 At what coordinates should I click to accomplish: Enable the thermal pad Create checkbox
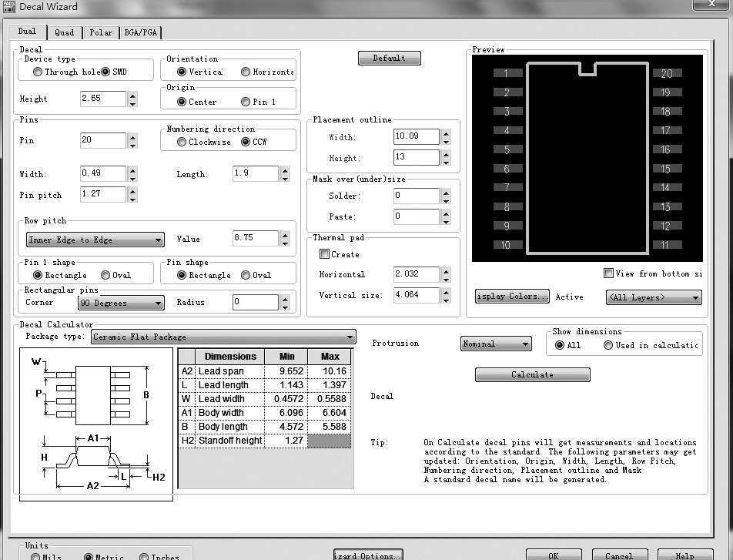pos(324,254)
